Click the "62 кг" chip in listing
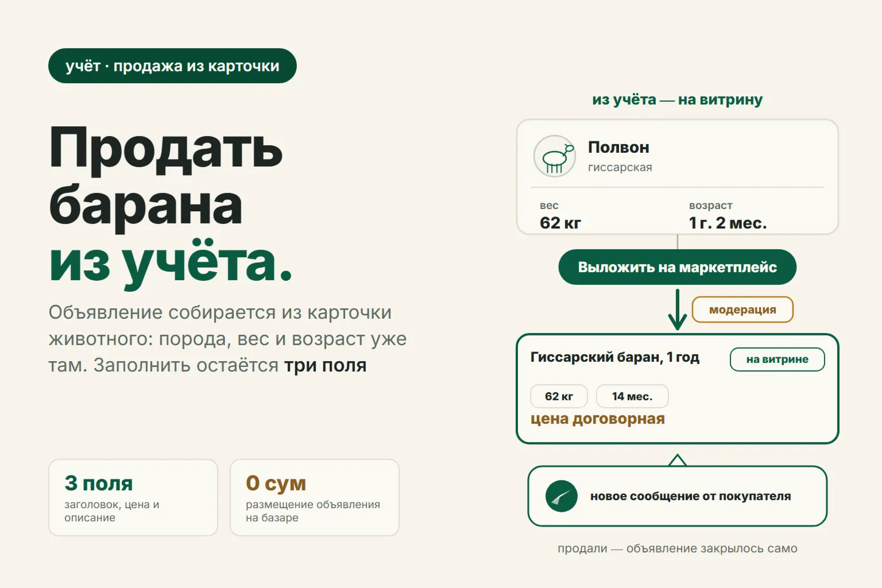 (559, 396)
